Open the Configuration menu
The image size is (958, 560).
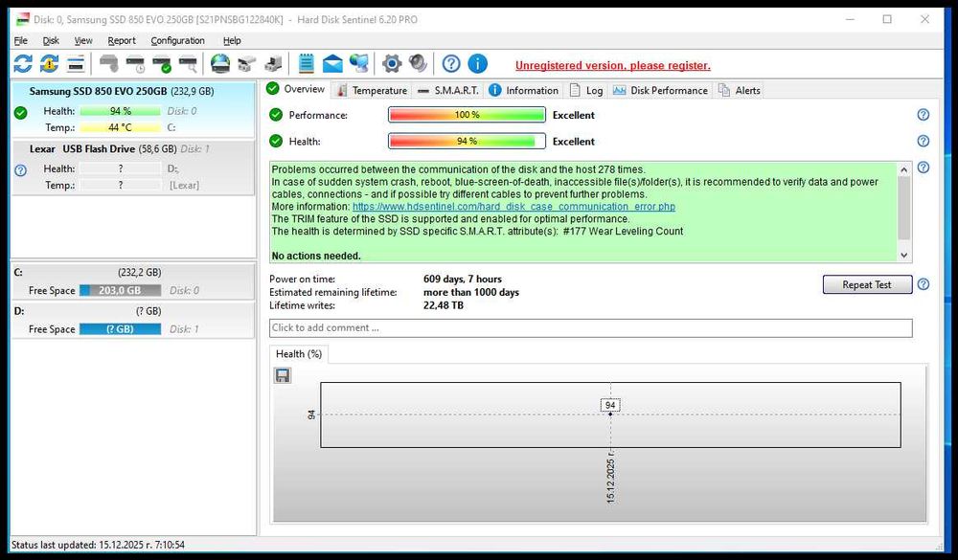tap(178, 41)
